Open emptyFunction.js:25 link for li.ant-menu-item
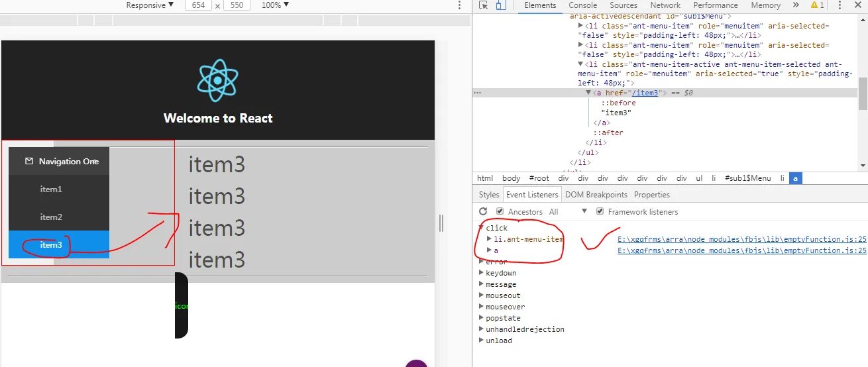 click(x=742, y=240)
